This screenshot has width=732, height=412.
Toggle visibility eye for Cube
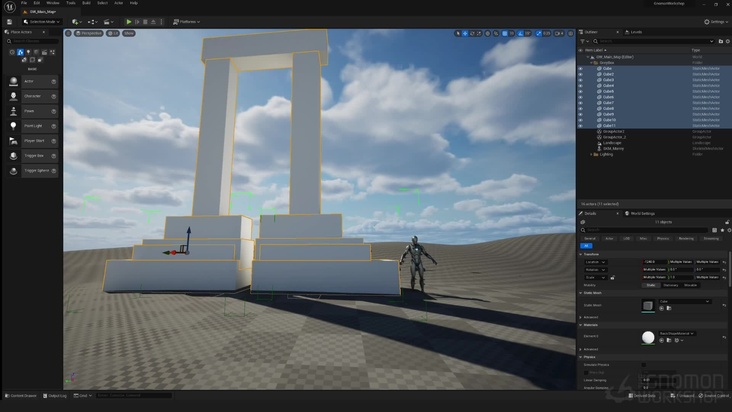(x=581, y=69)
